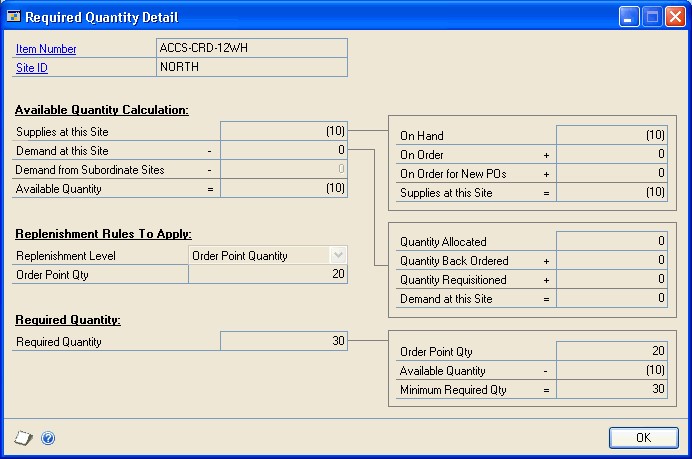Viewport: 692px width, 459px height.
Task: Select the Available Quantity value under Available Quantity Calculation
Action: click(284, 188)
